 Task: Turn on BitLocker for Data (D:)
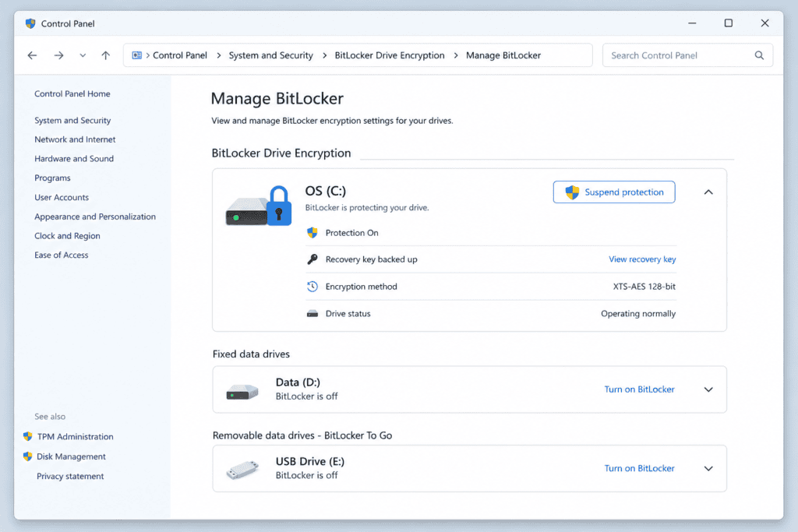pyautogui.click(x=639, y=389)
